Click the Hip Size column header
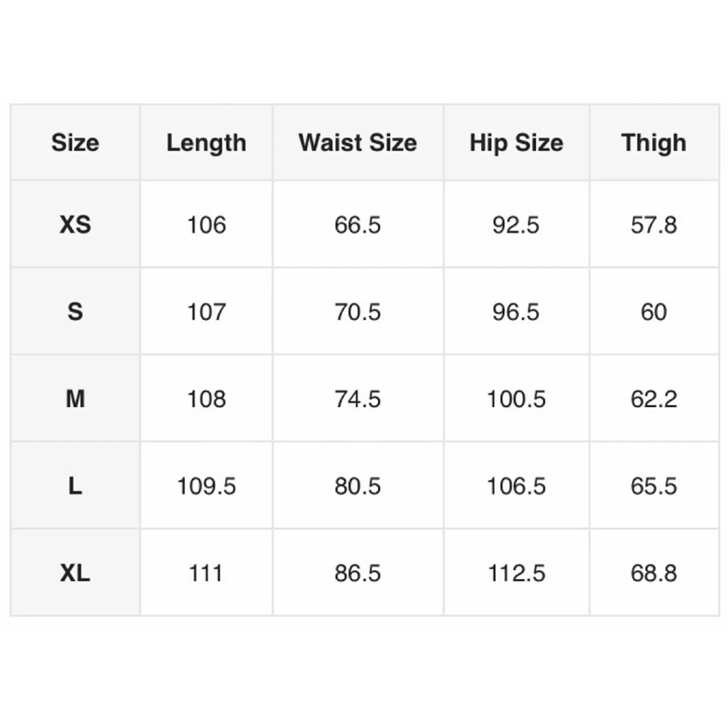728x728 pixels. coord(516,143)
